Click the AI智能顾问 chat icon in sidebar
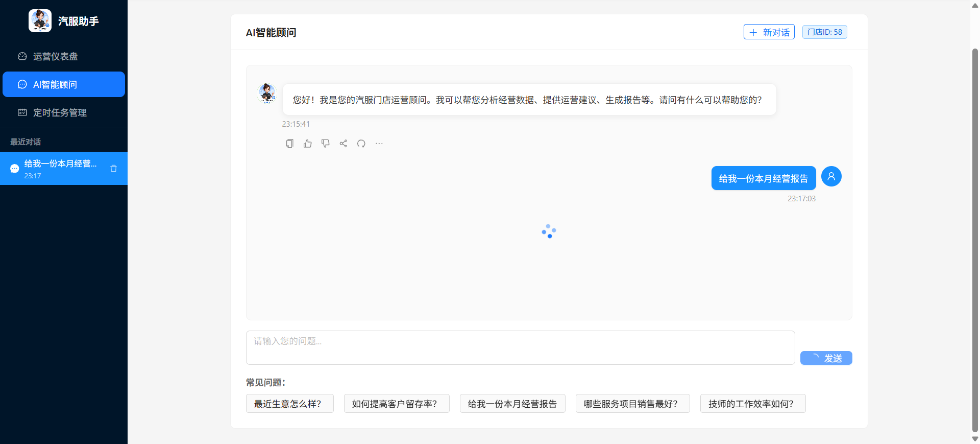Viewport: 980px width, 444px height. [22, 84]
